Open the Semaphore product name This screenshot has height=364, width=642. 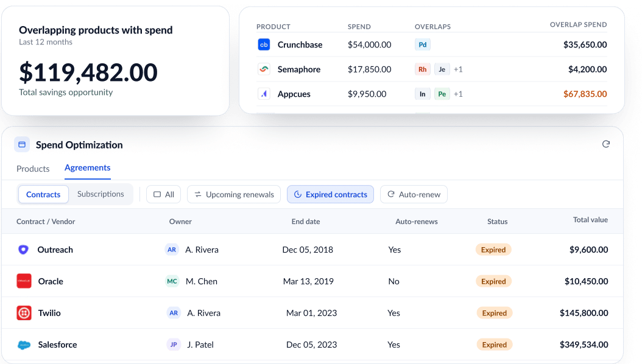point(299,69)
